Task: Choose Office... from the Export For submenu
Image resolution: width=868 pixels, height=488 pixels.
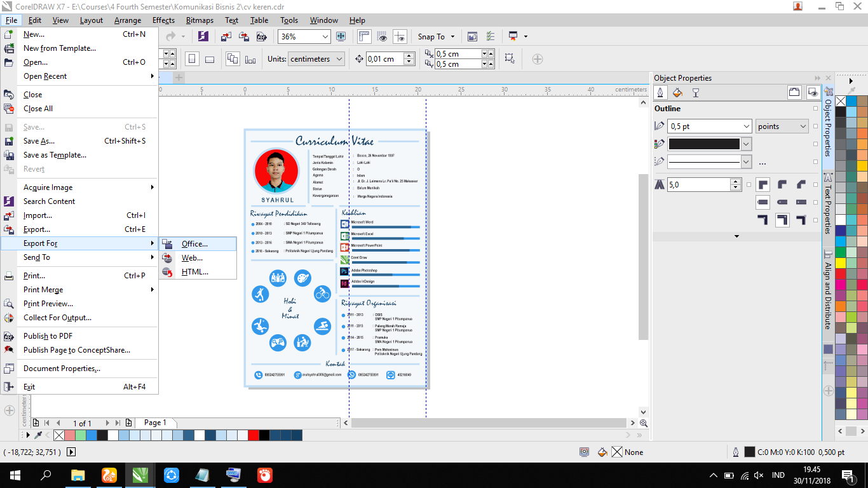Action: coord(198,244)
